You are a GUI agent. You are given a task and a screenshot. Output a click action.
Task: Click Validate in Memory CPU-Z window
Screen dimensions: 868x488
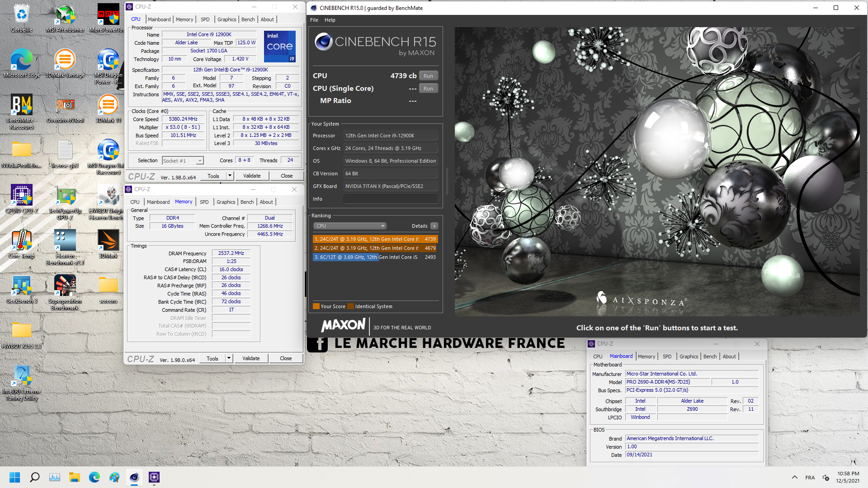(x=251, y=358)
